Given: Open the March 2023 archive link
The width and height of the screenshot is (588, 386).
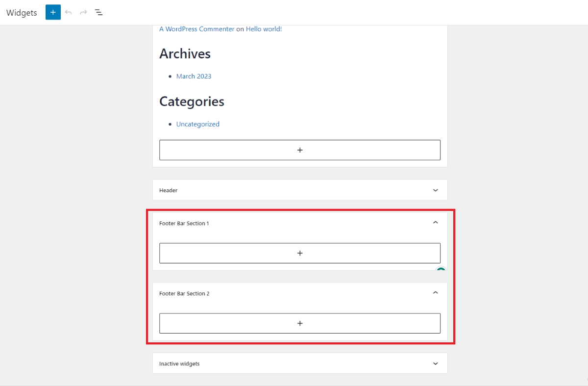Looking at the screenshot, I should (194, 76).
